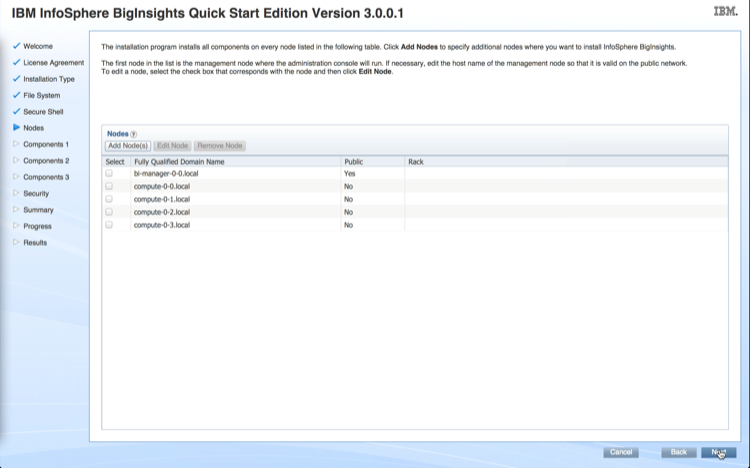Proceed with the Next button
Screen dimensions: 750x468
(x=718, y=452)
